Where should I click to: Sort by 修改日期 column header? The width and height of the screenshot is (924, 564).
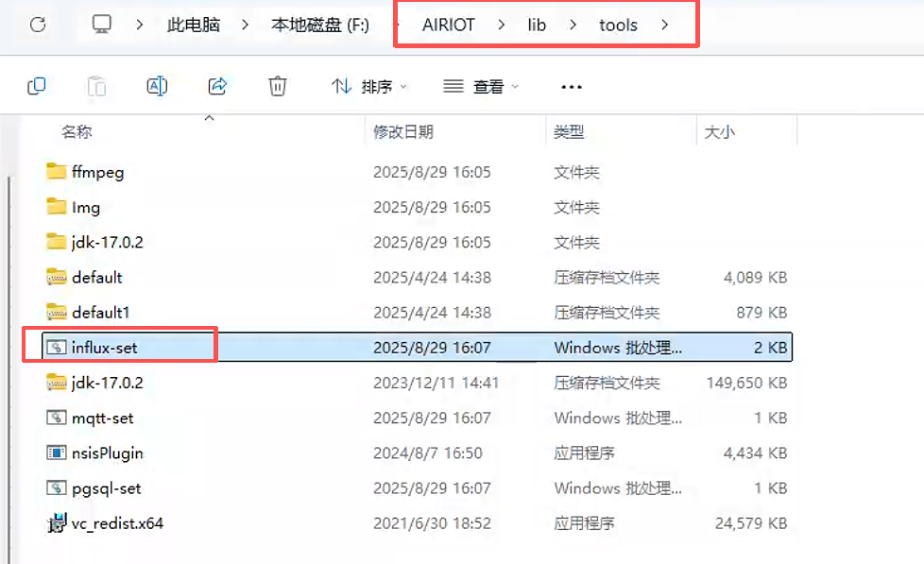coord(403,132)
